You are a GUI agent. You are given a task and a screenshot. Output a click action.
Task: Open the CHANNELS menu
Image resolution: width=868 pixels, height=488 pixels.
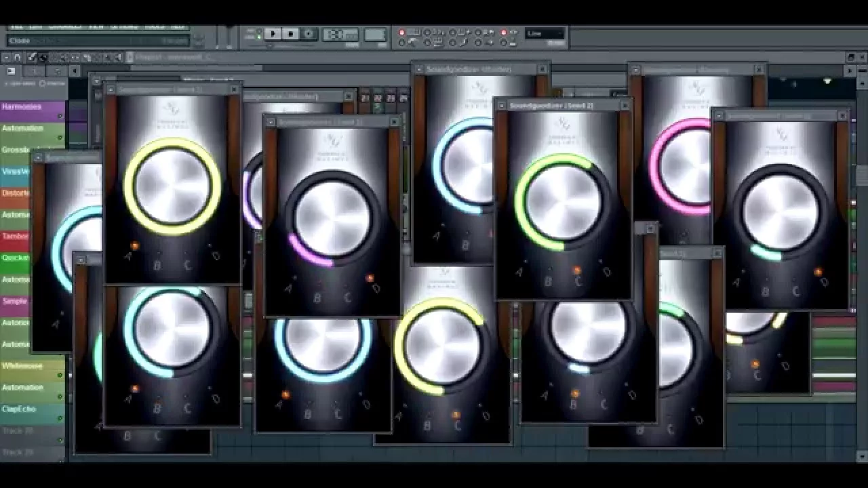(x=65, y=26)
